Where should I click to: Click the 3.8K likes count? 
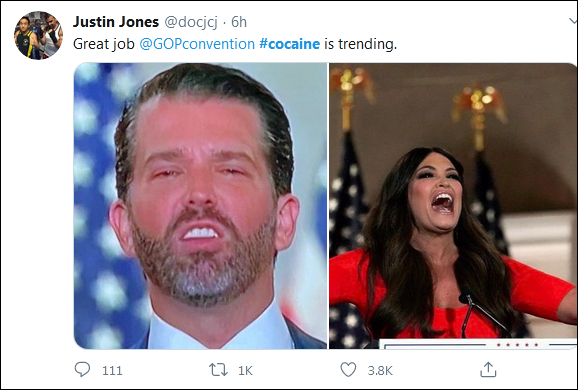(380, 370)
